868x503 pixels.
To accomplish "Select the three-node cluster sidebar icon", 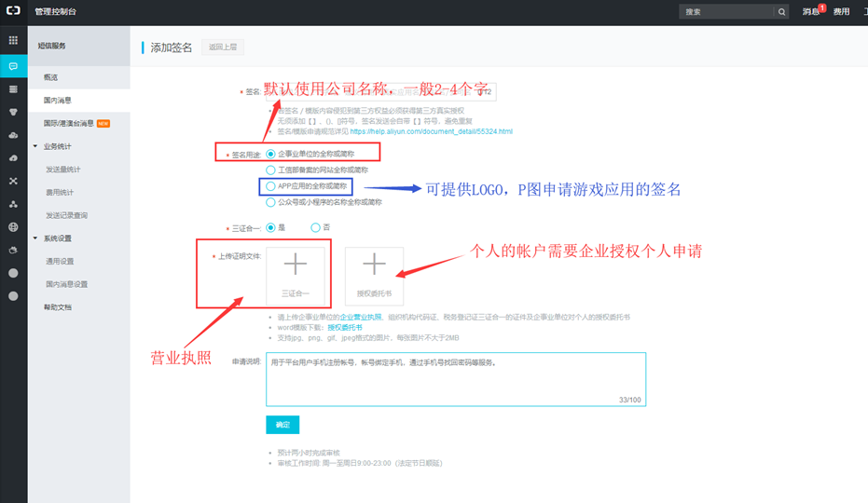I will [13, 204].
